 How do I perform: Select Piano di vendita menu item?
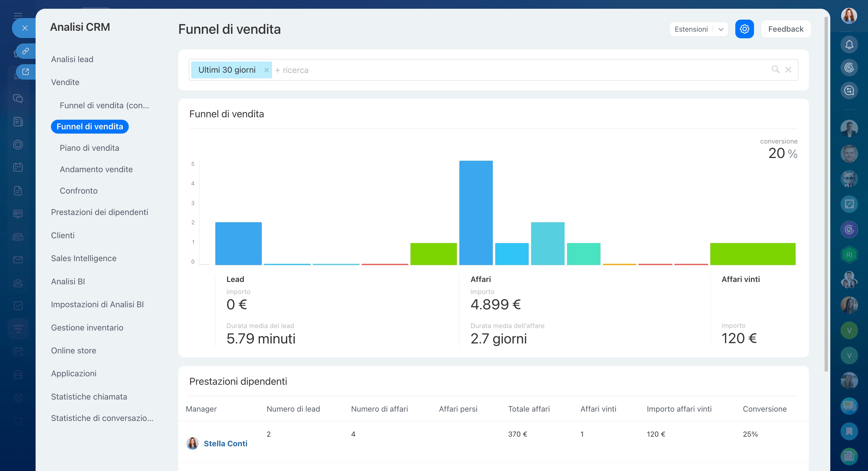pos(89,148)
